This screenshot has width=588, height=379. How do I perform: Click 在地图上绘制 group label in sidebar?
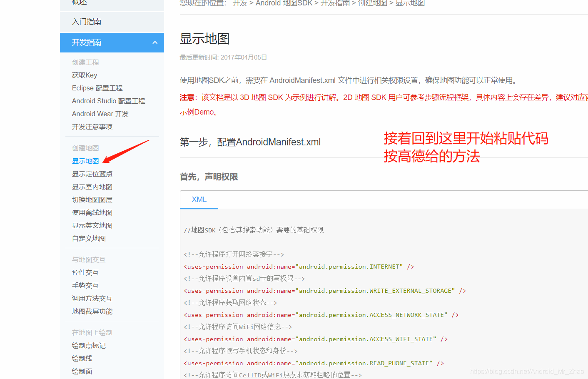(x=92, y=332)
